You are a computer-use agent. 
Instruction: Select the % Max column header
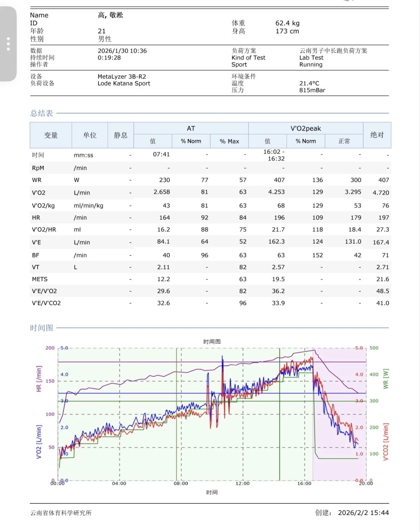(229, 141)
